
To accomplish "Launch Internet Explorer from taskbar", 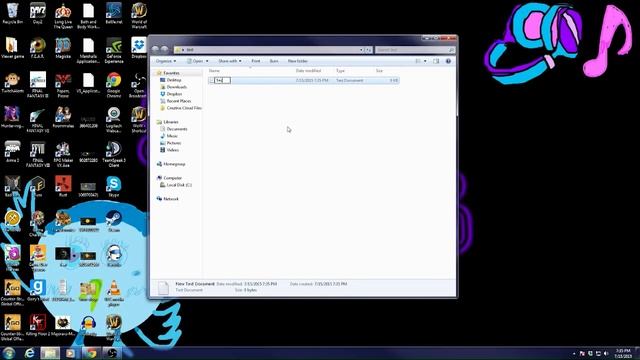I will click(x=29, y=353).
